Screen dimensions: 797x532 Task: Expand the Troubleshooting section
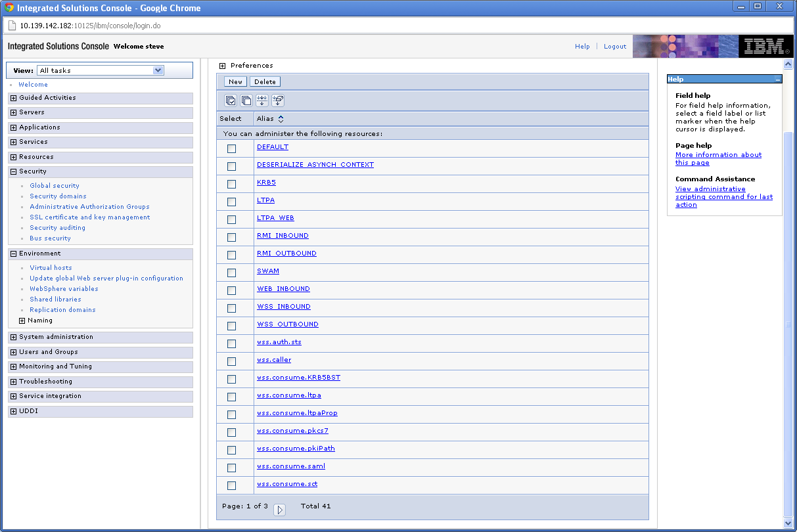click(x=13, y=382)
